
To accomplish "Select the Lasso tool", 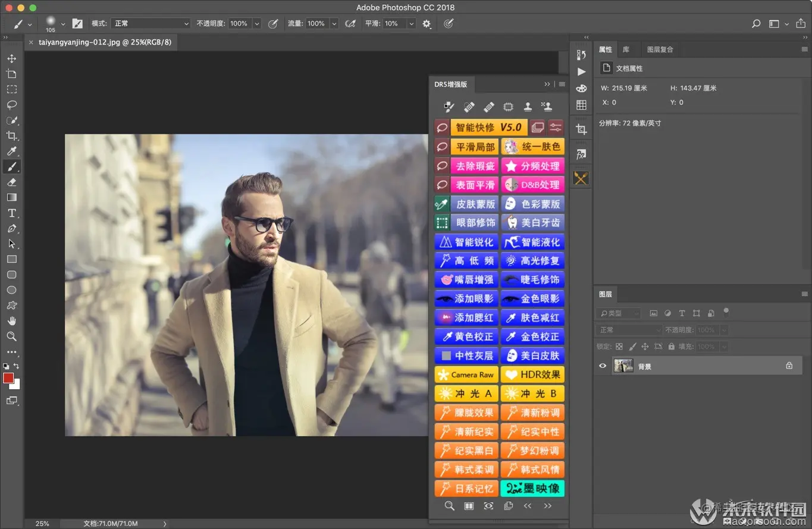I will pyautogui.click(x=11, y=105).
